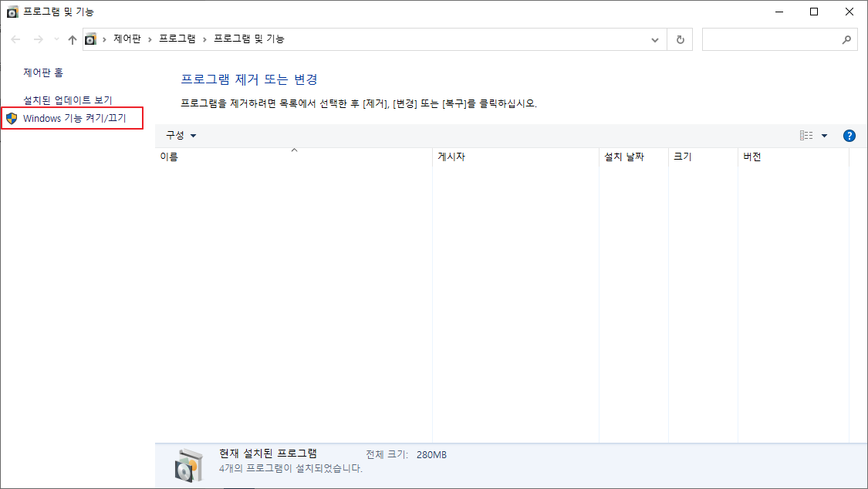Sort by the 이름 column header
868x489 pixels.
(x=293, y=157)
